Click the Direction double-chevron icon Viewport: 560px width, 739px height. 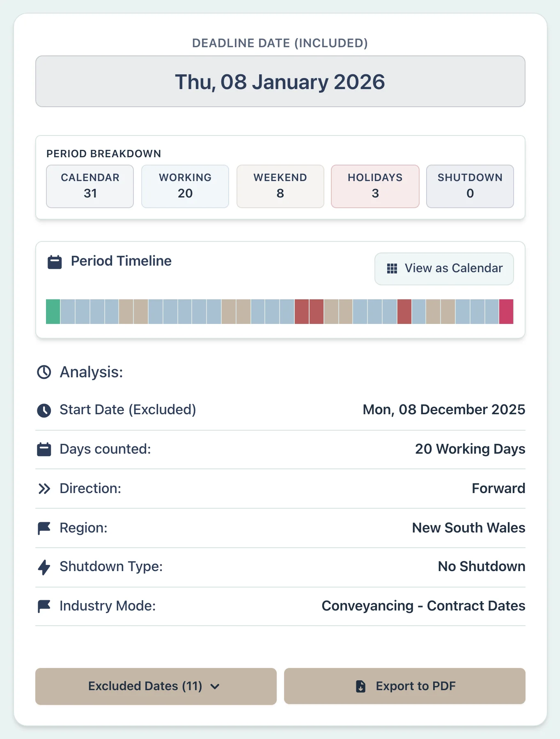(x=44, y=489)
